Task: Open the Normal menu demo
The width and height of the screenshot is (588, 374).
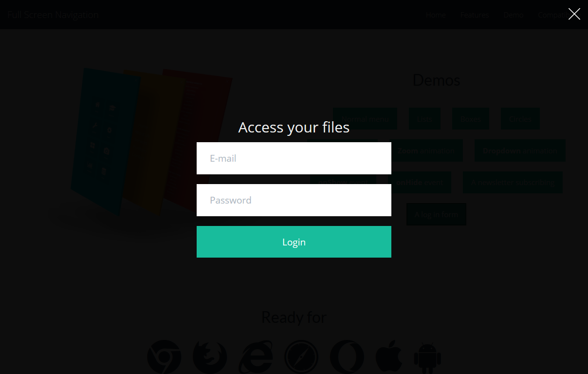Action: tap(365, 119)
